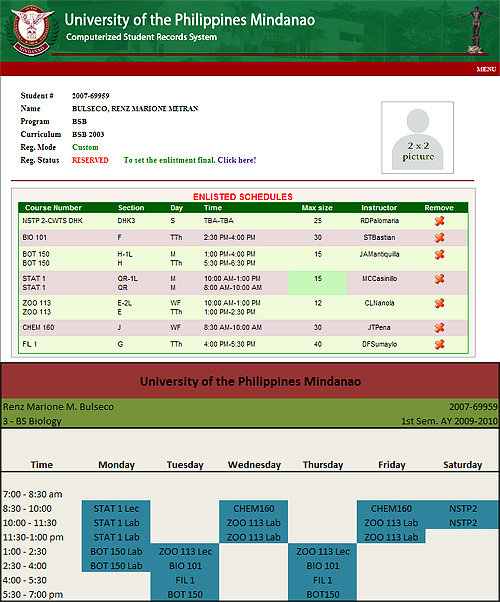Click the STAT 1 Lec block on Monday

click(x=116, y=508)
